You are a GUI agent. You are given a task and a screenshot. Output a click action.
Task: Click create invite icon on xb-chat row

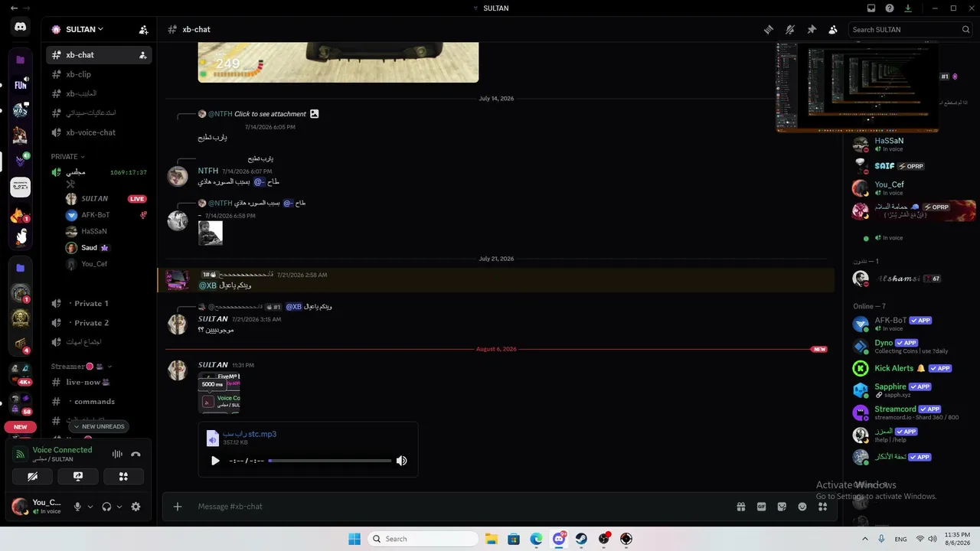pyautogui.click(x=142, y=55)
